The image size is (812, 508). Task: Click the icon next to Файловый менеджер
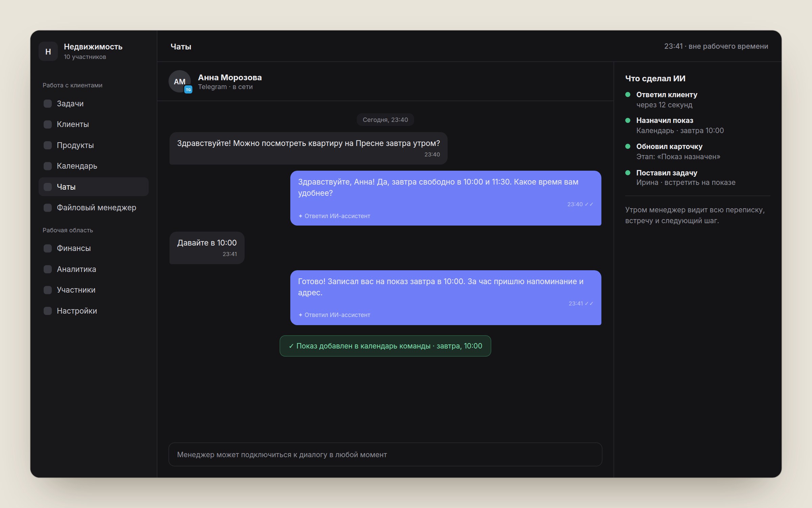(x=48, y=208)
